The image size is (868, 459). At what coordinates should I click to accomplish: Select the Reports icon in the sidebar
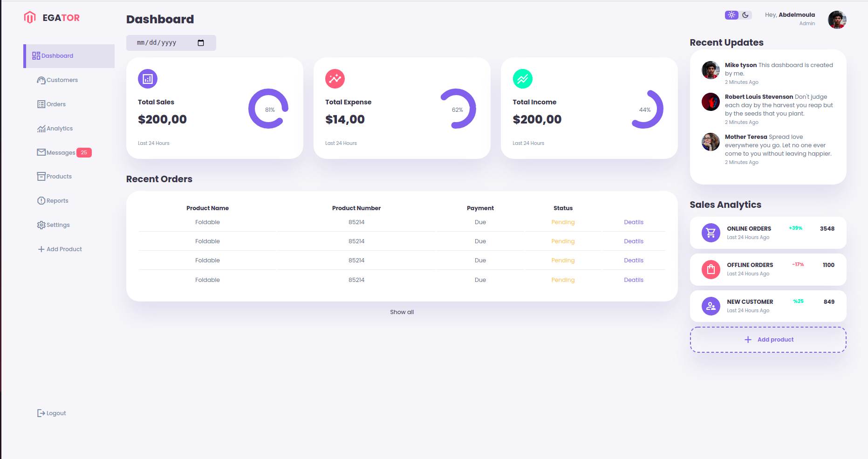click(41, 200)
